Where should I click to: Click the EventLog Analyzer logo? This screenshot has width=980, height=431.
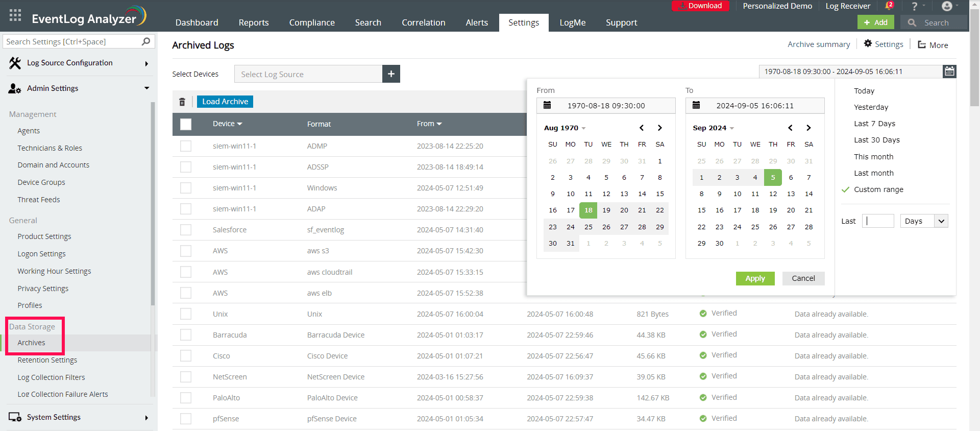pos(89,16)
